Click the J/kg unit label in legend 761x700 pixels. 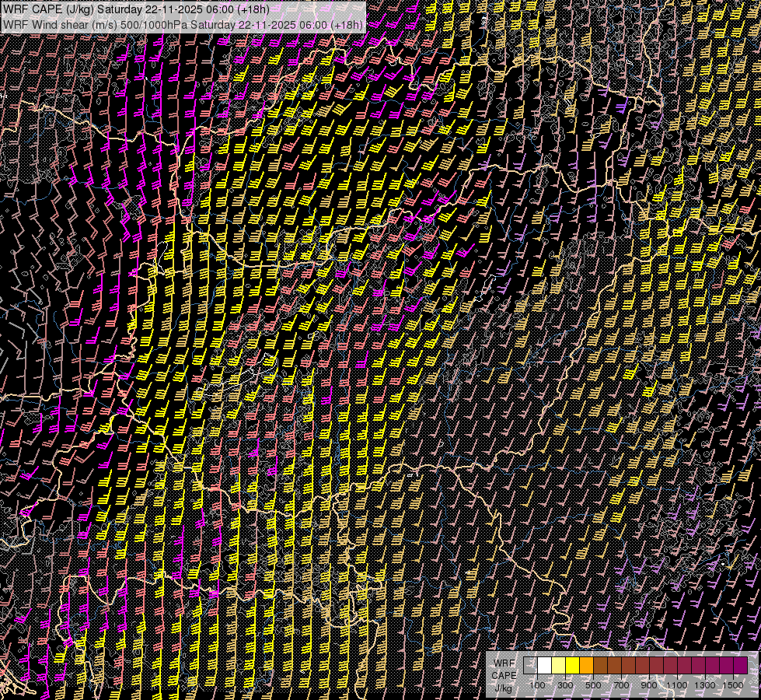(x=504, y=688)
